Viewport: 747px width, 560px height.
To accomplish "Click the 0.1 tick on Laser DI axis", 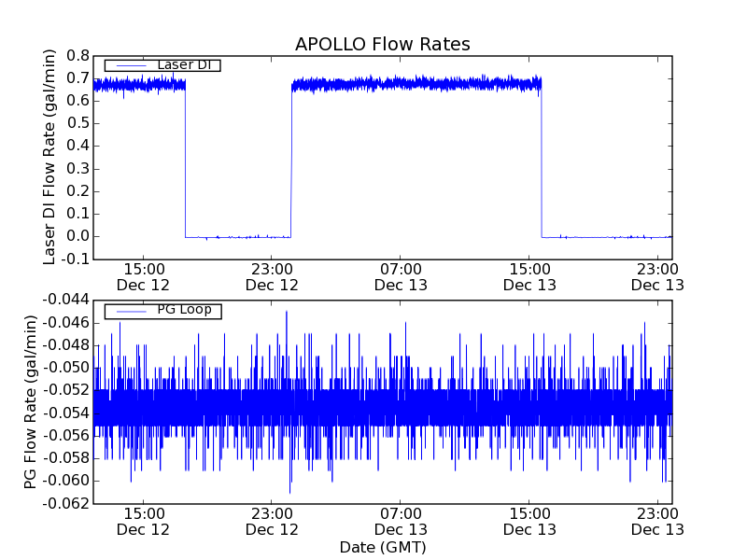I will pyautogui.click(x=78, y=214).
